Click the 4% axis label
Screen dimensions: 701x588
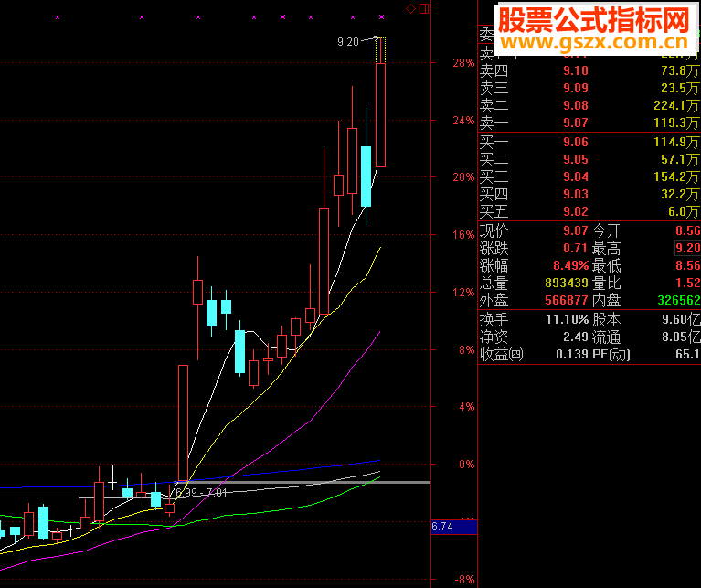pos(467,407)
